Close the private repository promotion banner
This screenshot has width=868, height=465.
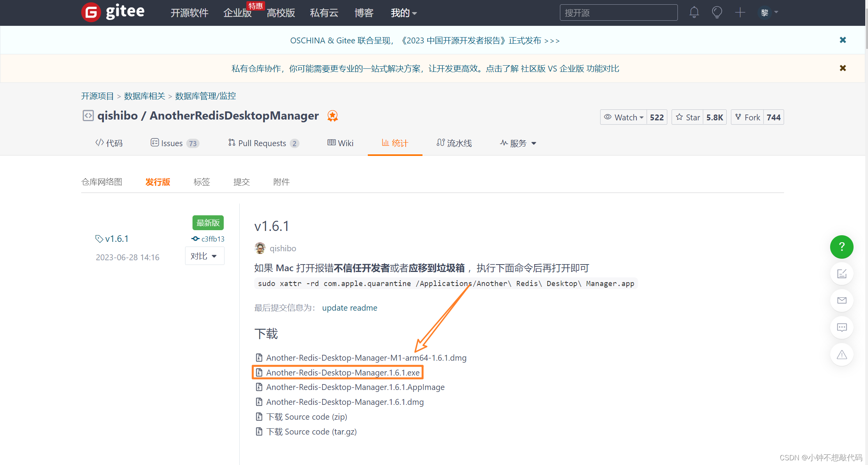[x=843, y=68]
